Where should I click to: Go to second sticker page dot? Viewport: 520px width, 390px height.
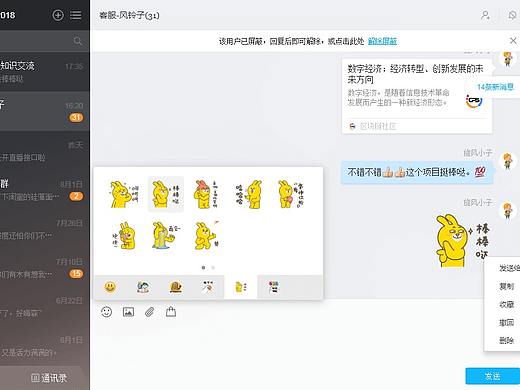[x=213, y=267]
